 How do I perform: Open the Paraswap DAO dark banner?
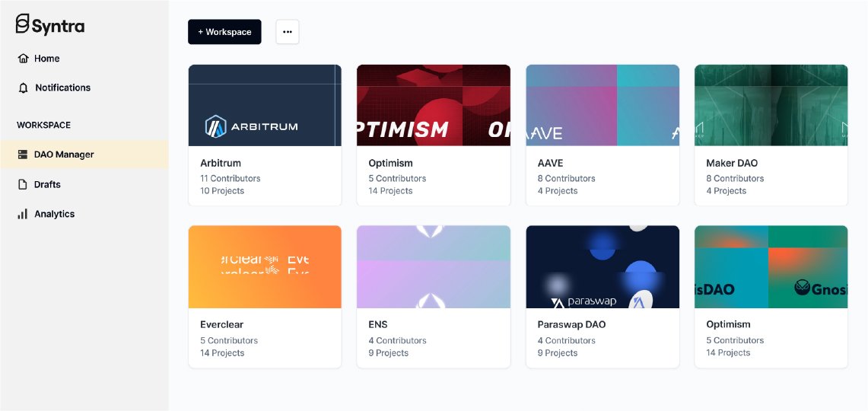[603, 266]
